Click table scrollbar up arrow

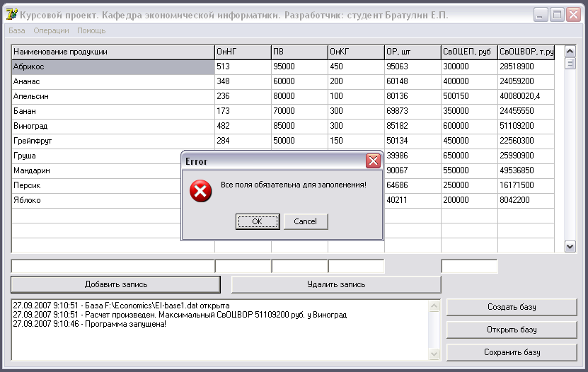[x=570, y=52]
